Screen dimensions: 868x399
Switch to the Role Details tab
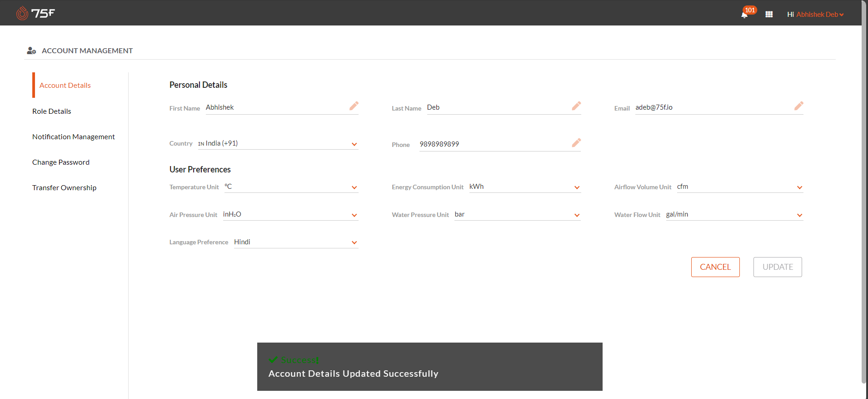pos(52,111)
